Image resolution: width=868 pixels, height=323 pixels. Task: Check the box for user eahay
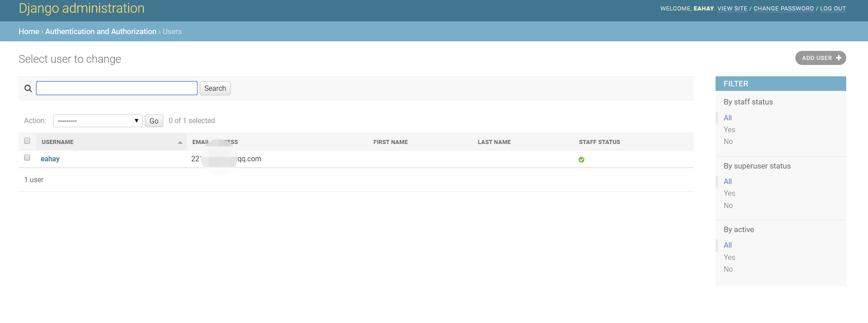click(27, 158)
